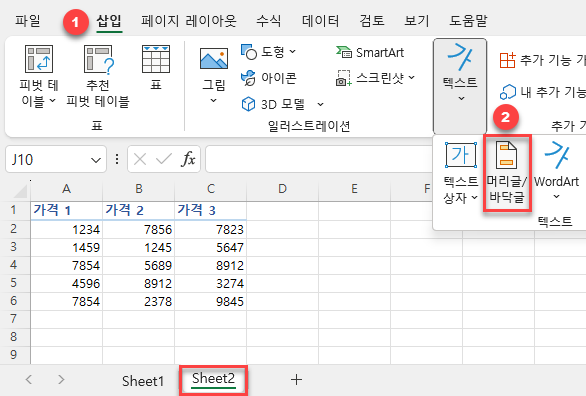Click the Select All corner triangle
The width and height of the screenshot is (586, 396).
[20, 191]
